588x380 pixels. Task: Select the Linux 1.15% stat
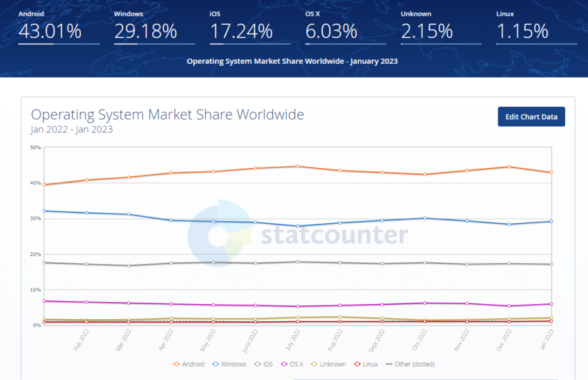point(537,27)
